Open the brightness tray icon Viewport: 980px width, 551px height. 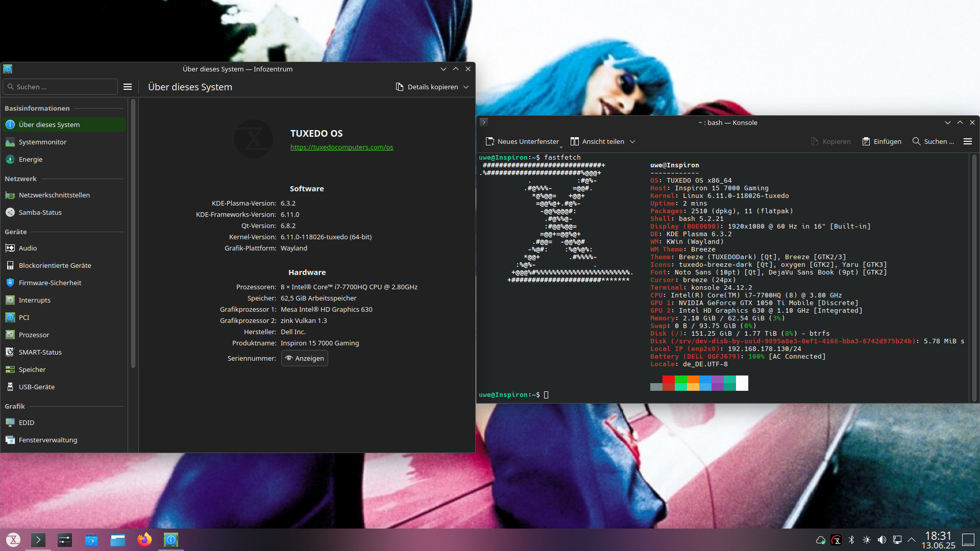point(867,540)
